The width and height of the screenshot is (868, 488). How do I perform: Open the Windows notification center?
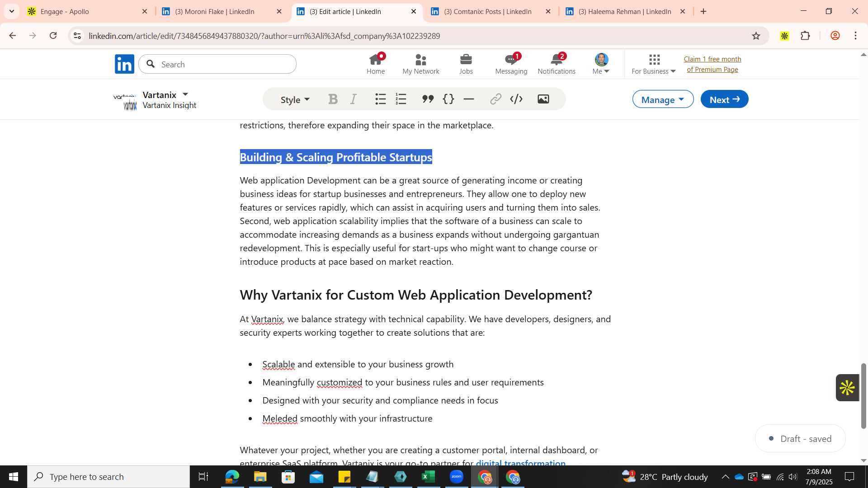pos(849,477)
